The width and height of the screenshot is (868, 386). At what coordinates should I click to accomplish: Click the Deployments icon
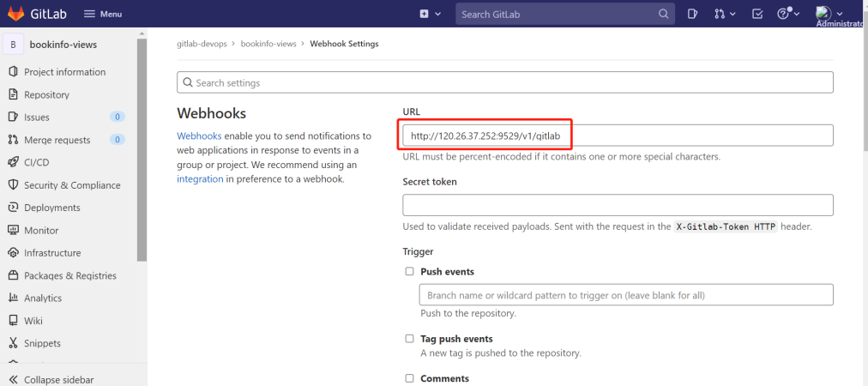click(x=13, y=208)
